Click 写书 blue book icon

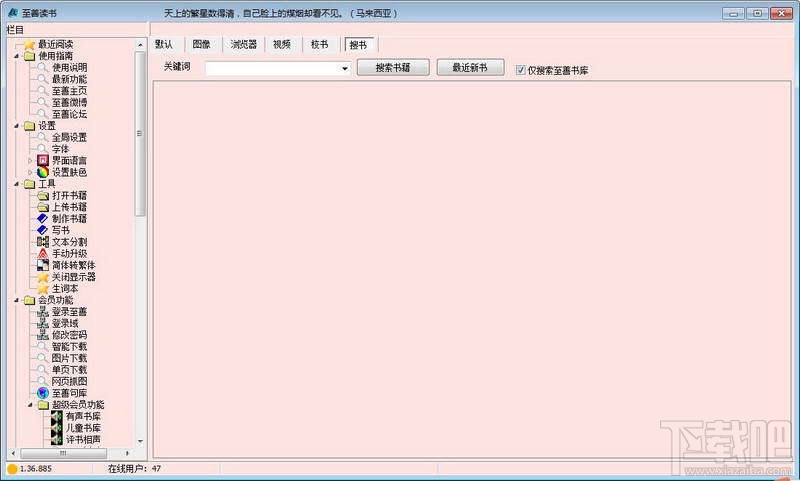point(43,231)
